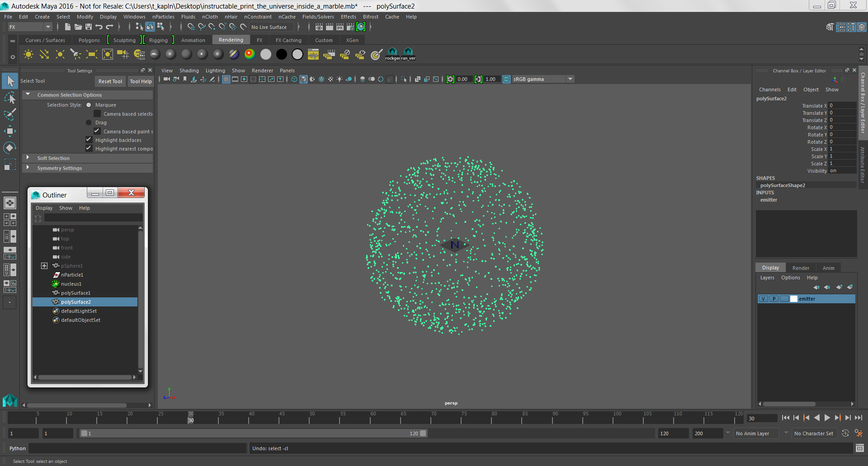Click the rockgen custom shelf script icon
This screenshot has height=466, width=868.
click(x=392, y=54)
